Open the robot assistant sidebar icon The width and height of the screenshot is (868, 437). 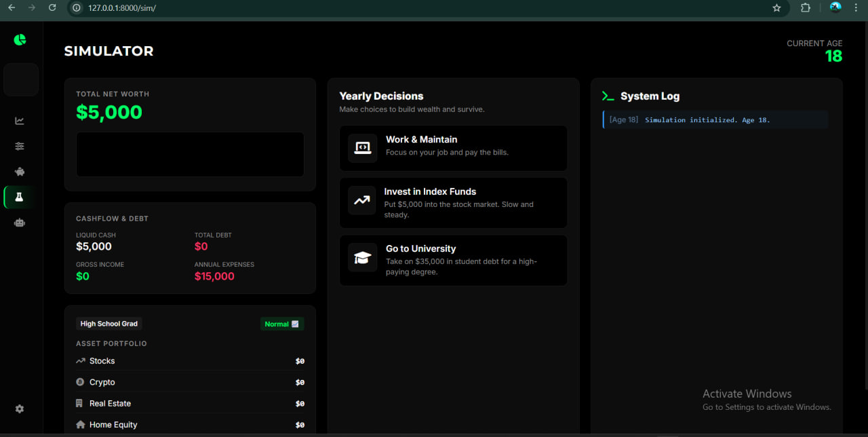[20, 222]
